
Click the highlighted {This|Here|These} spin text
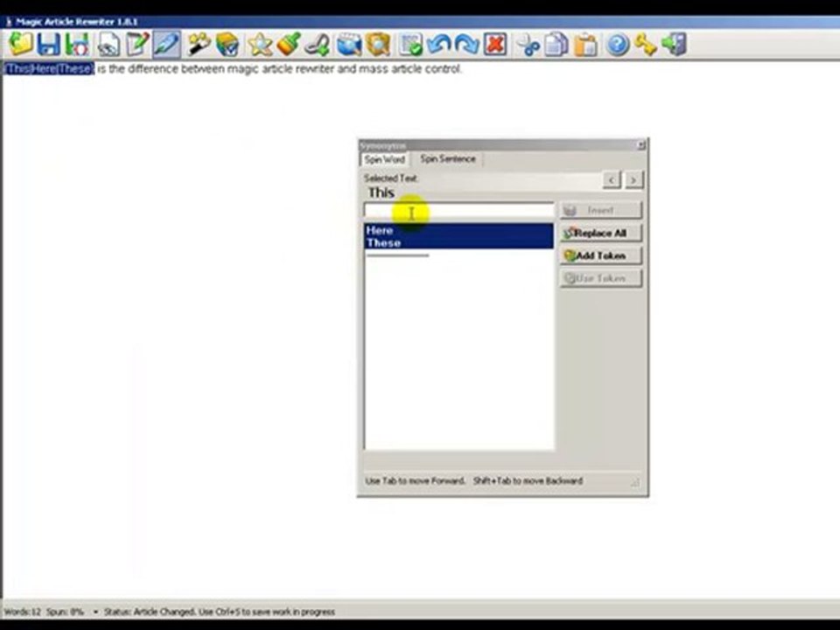[x=49, y=69]
